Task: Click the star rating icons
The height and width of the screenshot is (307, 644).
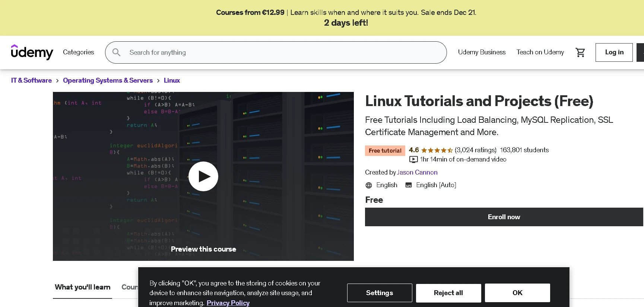Action: pyautogui.click(x=437, y=150)
